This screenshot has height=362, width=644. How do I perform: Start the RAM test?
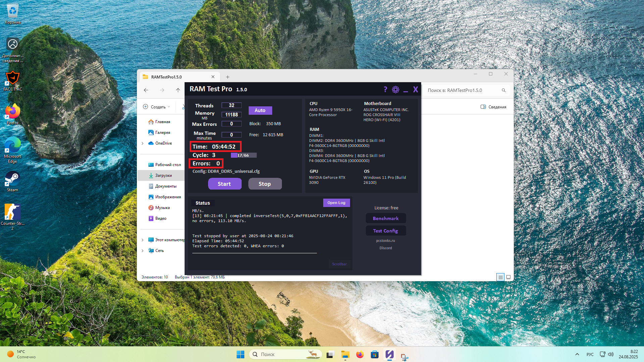pyautogui.click(x=225, y=184)
